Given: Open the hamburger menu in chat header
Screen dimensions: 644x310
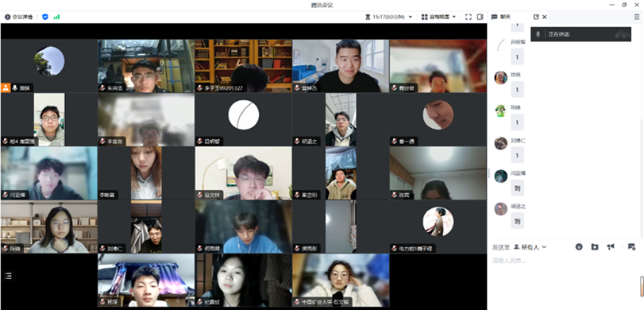Looking at the screenshot, I should tap(637, 17).
